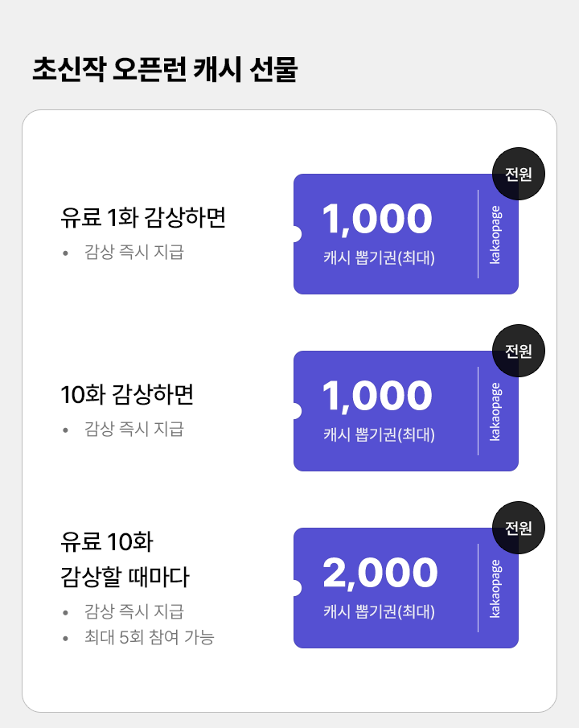Viewport: 579px width, 728px height.
Task: Tap "캐시 뽑기권(최대)" label on 유료 1화 coupon
Action: (x=379, y=258)
